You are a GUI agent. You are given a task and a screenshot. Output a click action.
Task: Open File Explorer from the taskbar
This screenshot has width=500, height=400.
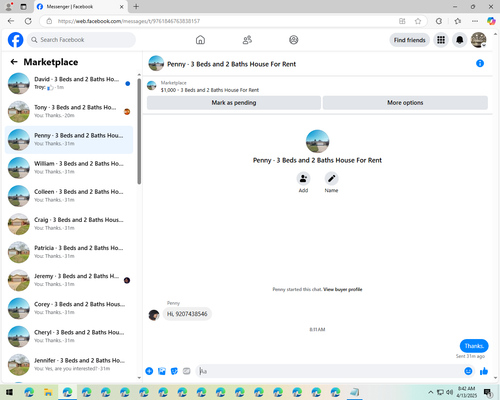(x=48, y=392)
